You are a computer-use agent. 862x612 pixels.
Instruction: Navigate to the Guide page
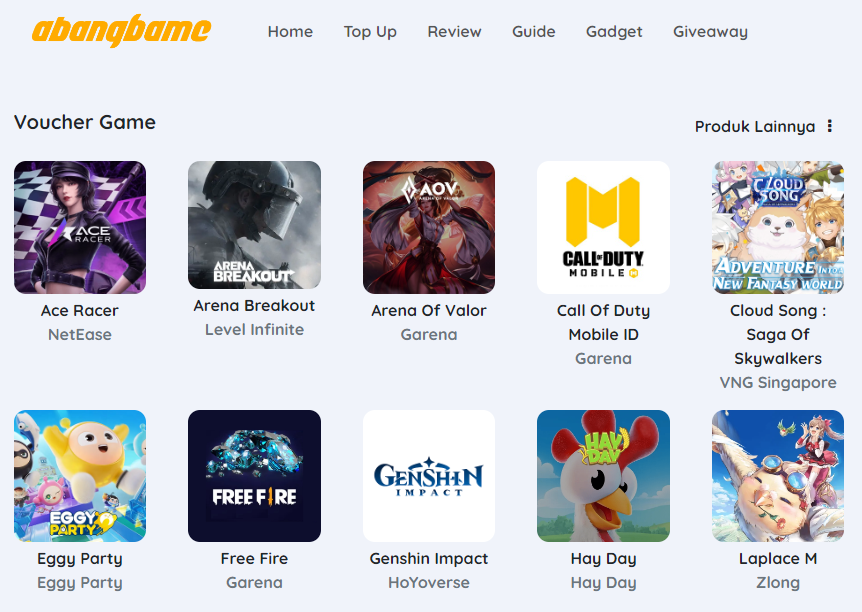(534, 32)
